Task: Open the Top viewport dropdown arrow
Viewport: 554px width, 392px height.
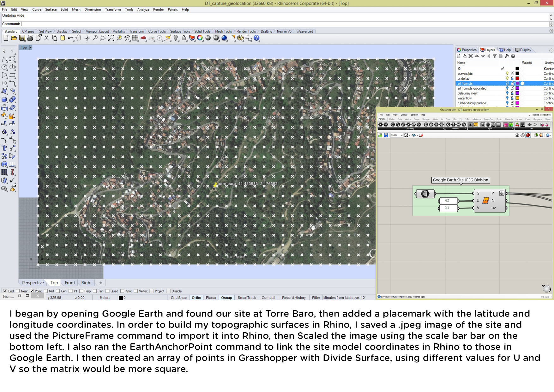Action: [31, 47]
